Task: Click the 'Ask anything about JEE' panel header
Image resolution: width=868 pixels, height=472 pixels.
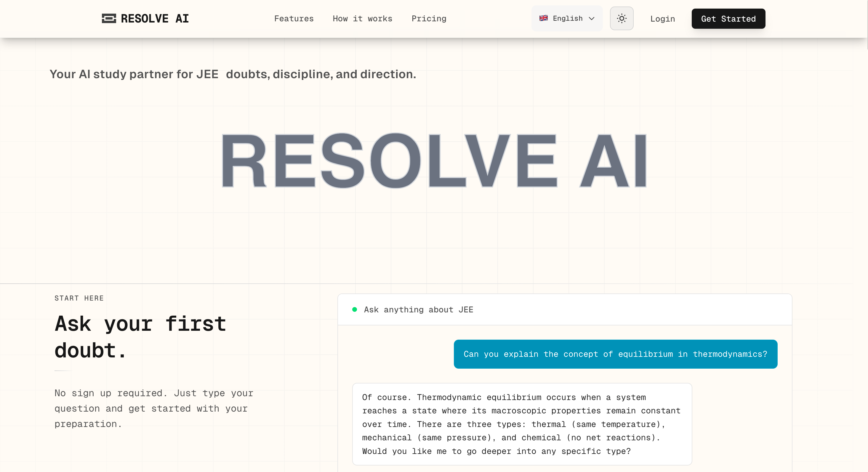Action: (x=418, y=309)
